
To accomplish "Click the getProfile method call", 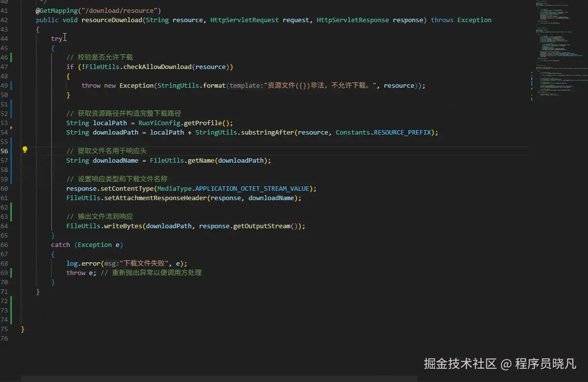I will (x=203, y=123).
